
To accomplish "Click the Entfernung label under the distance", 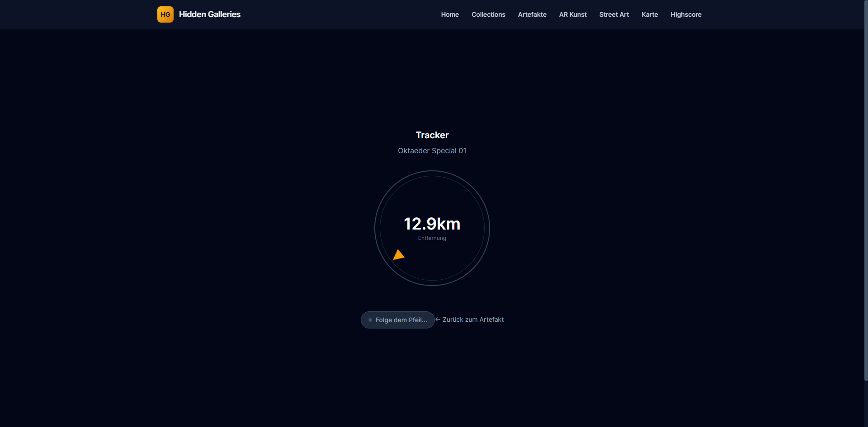I will tap(432, 238).
